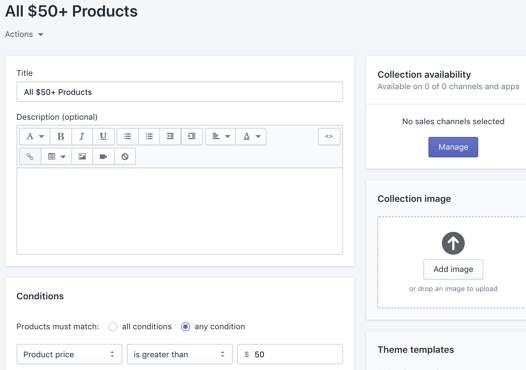Click 'No sales channels selected' text
Screen dimensions: 526x370
(x=453, y=121)
